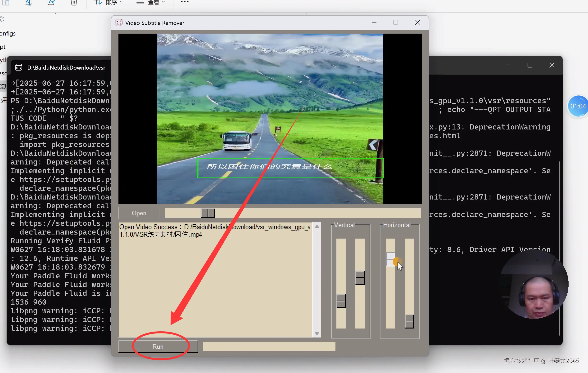
Task: Click the video timeline seek slider handle
Action: click(208, 213)
